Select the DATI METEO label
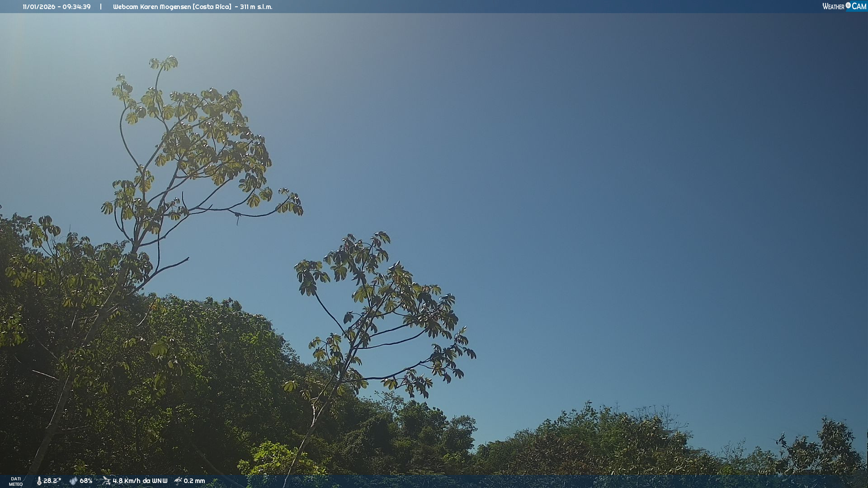868x488 pixels. tap(16, 481)
